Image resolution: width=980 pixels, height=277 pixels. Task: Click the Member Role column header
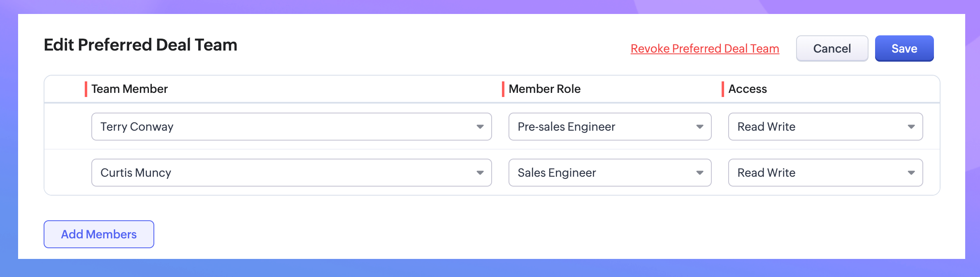544,89
